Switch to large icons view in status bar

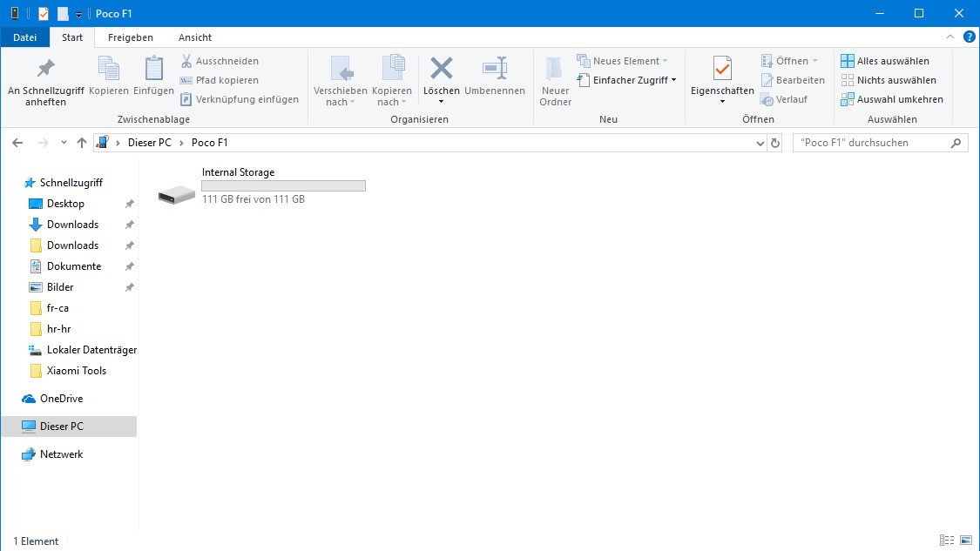click(966, 541)
